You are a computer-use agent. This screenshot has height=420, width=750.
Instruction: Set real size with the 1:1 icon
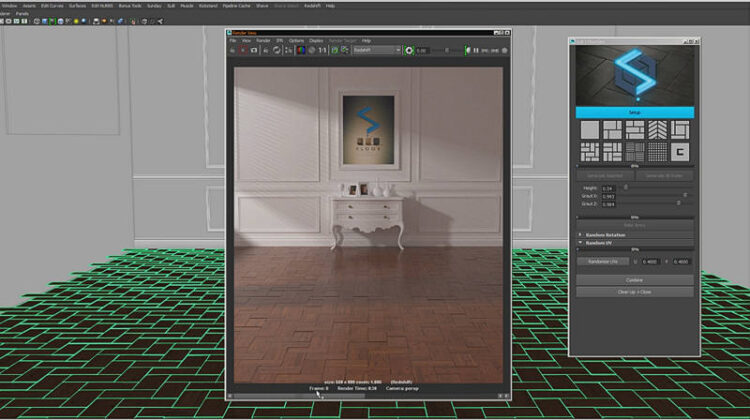point(322,50)
